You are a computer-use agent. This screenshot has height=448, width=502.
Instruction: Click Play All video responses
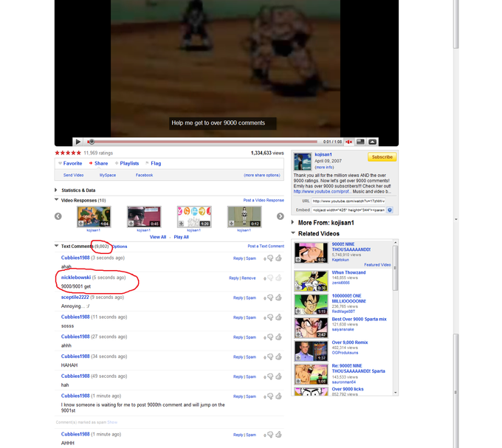[181, 237]
